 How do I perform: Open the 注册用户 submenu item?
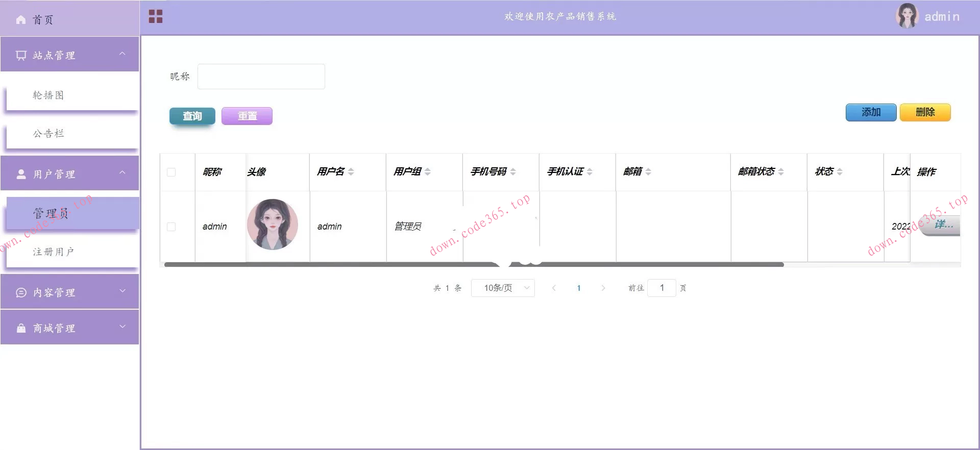[72, 252]
